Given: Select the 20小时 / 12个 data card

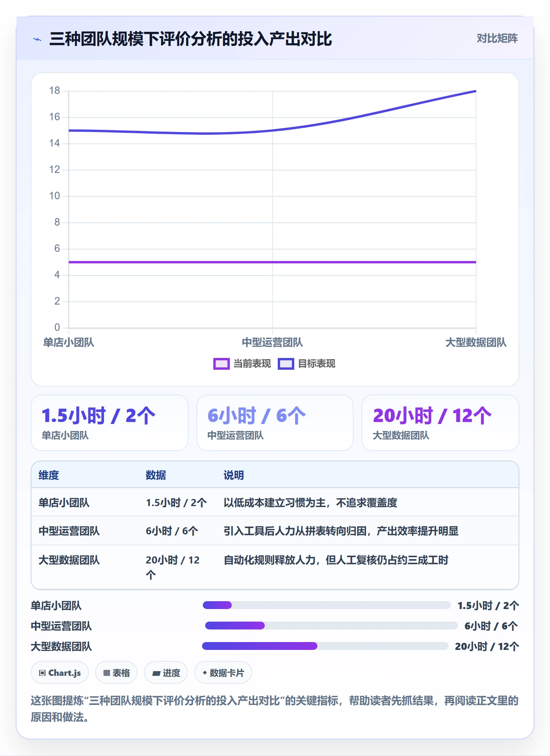Looking at the screenshot, I should (x=440, y=423).
